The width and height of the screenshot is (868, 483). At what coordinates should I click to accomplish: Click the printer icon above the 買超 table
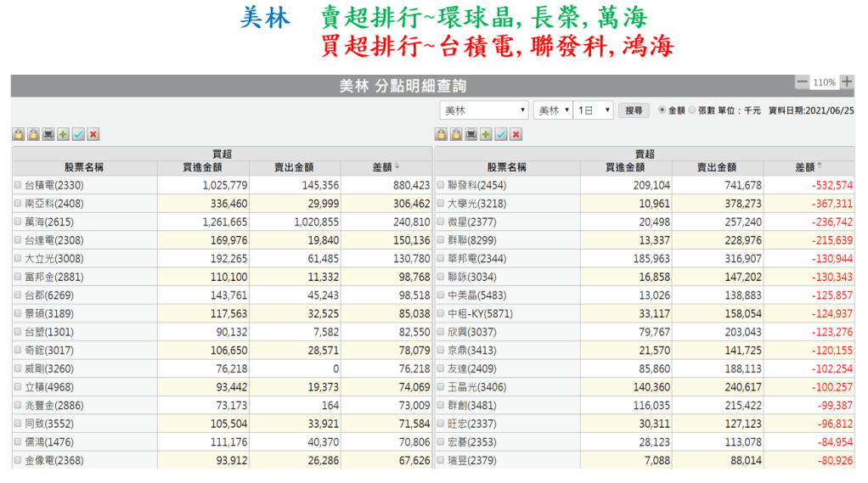click(48, 134)
